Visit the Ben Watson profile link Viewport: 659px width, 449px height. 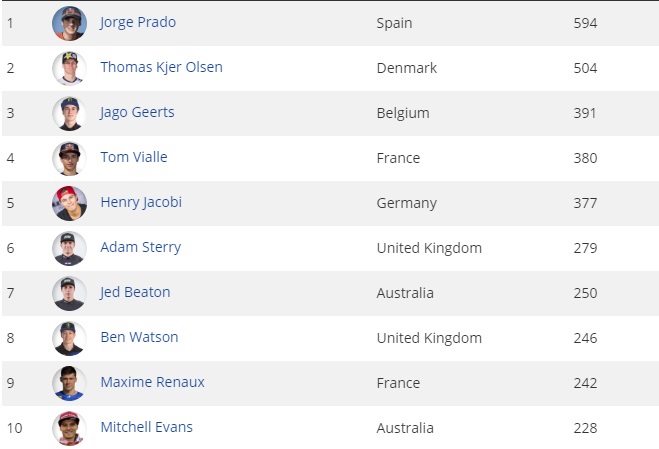click(139, 337)
